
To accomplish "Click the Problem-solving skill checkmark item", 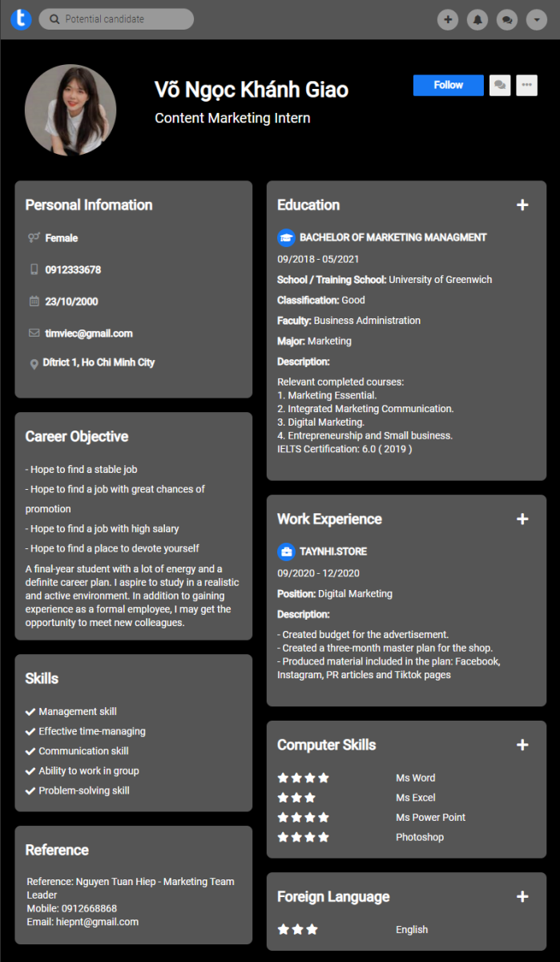I will tap(78, 790).
